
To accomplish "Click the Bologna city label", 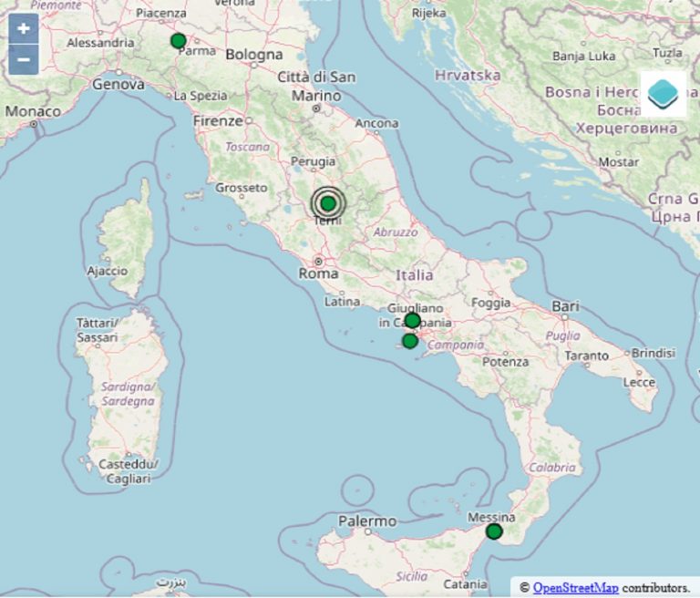I will coord(254,55).
